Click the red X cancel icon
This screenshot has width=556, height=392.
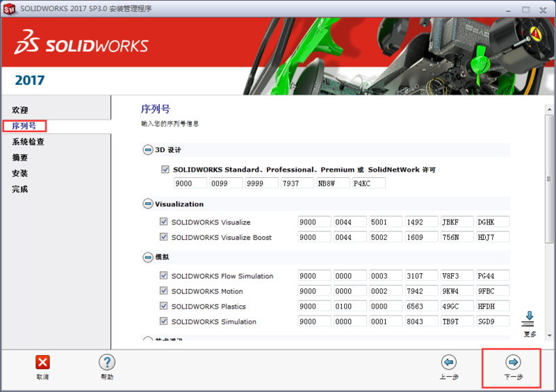click(x=42, y=363)
